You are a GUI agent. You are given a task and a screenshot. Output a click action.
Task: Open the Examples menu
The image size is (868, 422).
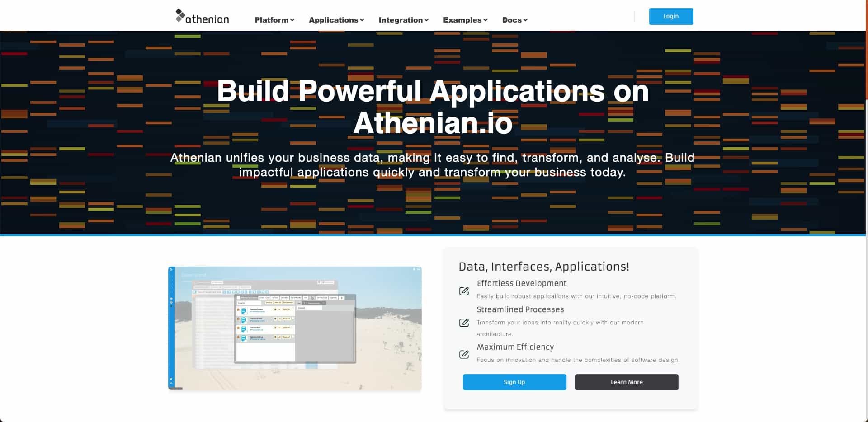click(x=465, y=20)
